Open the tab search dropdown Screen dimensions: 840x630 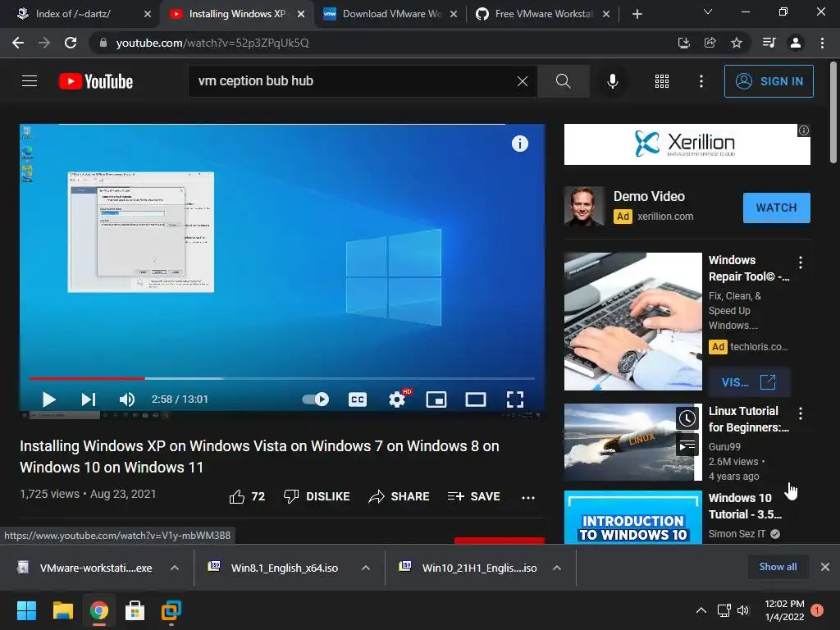click(x=708, y=11)
